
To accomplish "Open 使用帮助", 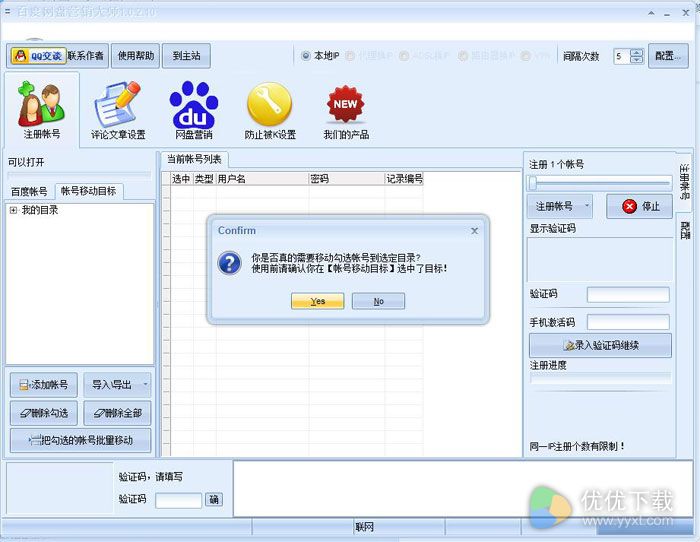I will [135, 56].
